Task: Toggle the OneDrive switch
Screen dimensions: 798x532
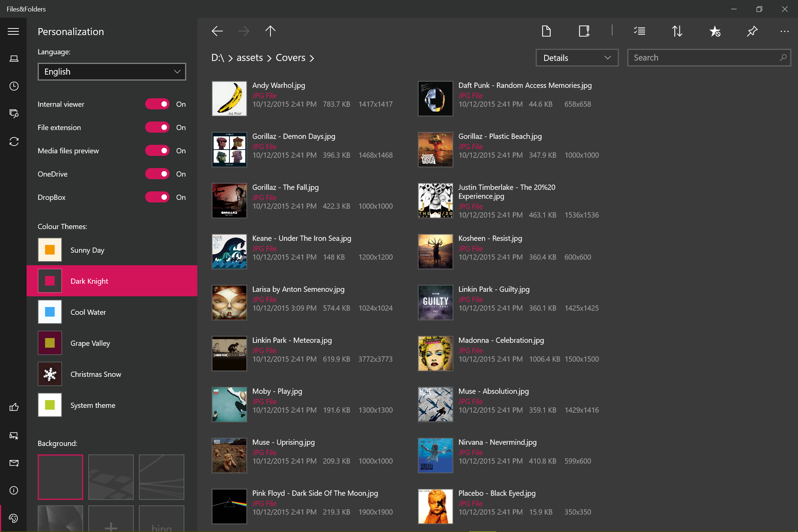Action: click(x=158, y=174)
